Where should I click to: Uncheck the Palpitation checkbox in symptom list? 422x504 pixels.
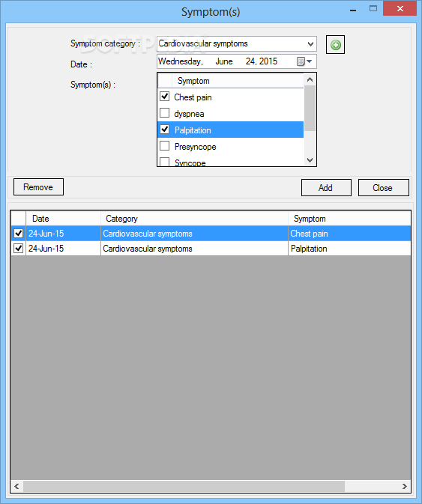pos(165,130)
